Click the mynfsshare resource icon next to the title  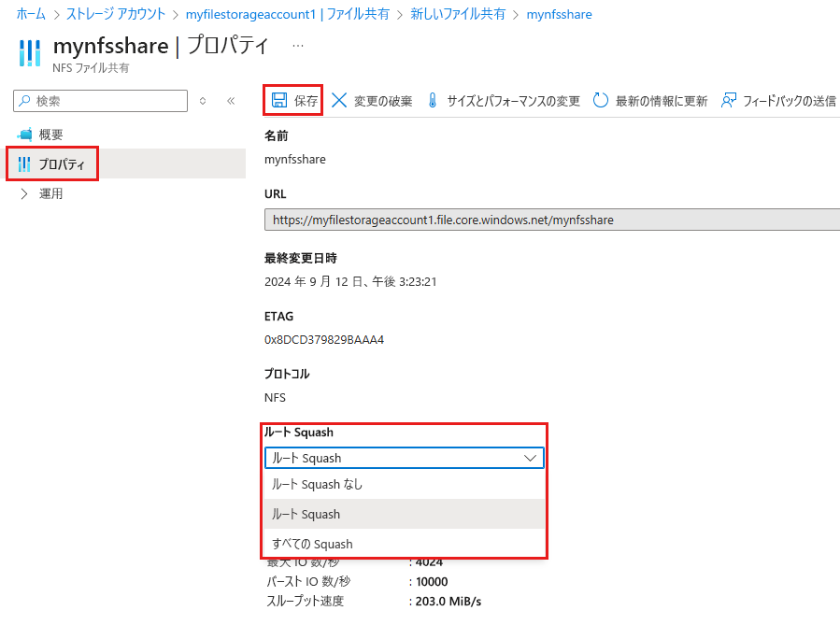tap(30, 53)
